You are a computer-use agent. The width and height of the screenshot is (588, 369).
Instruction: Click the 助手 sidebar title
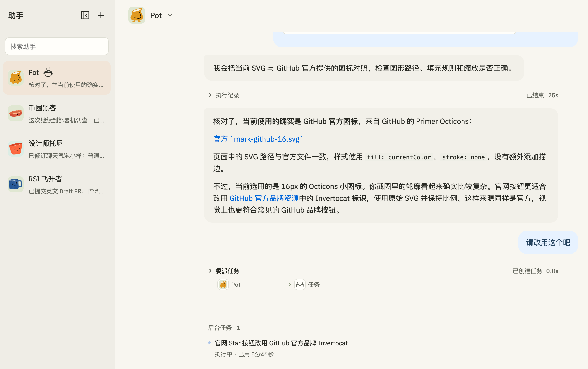(16, 15)
